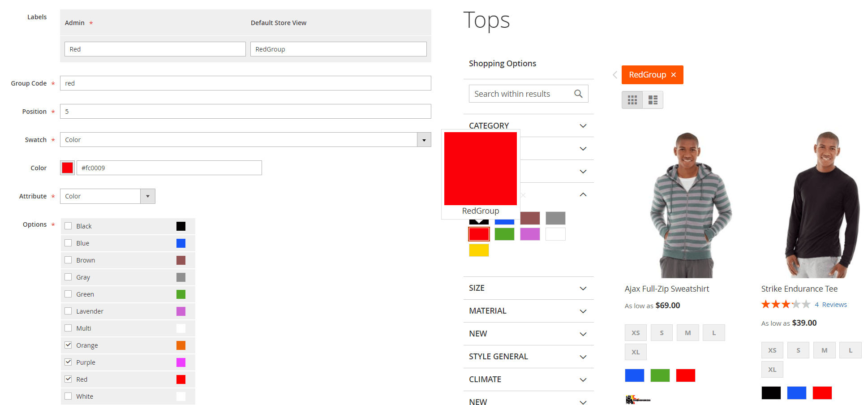Switch product results to list view
Viewport: 868px width, 405px height.
point(653,99)
